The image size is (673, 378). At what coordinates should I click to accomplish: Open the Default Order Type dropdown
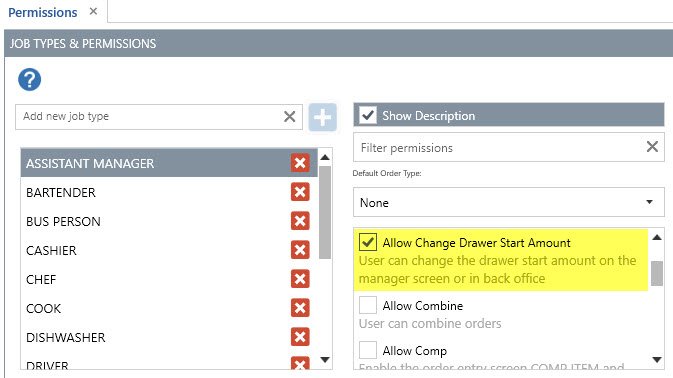click(x=509, y=202)
